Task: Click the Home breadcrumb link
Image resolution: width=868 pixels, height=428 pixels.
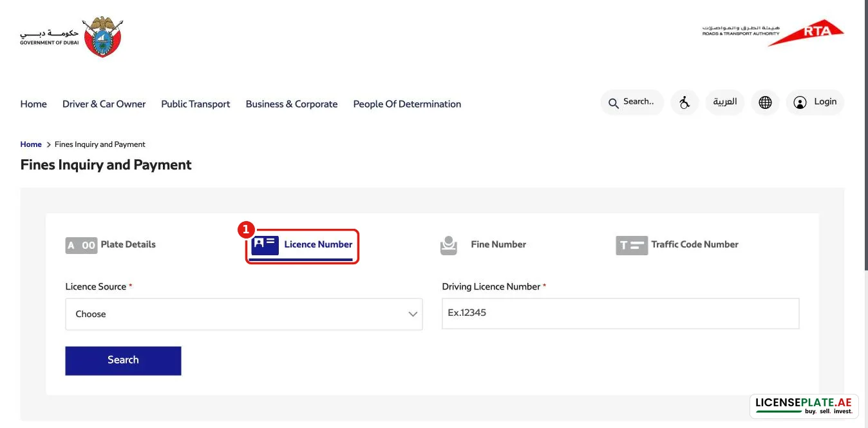Action: point(31,144)
